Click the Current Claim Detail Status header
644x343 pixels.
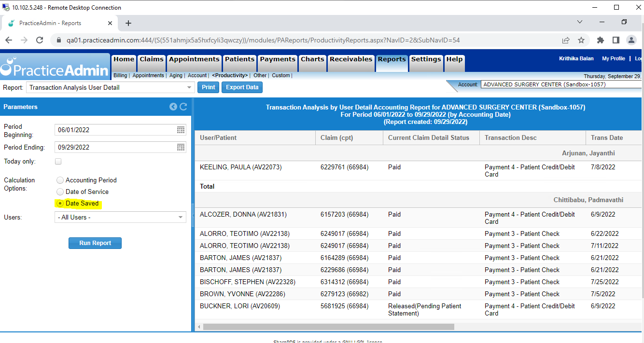click(431, 137)
